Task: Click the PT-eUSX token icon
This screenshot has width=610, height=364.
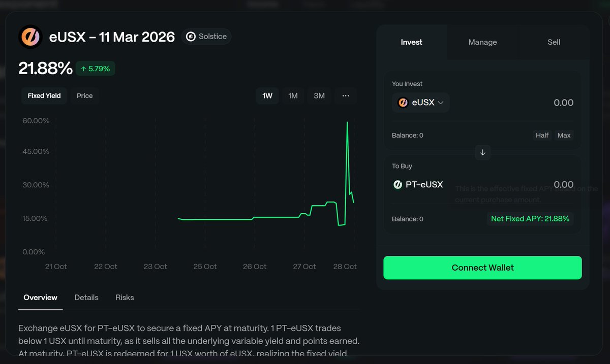Action: (x=398, y=185)
